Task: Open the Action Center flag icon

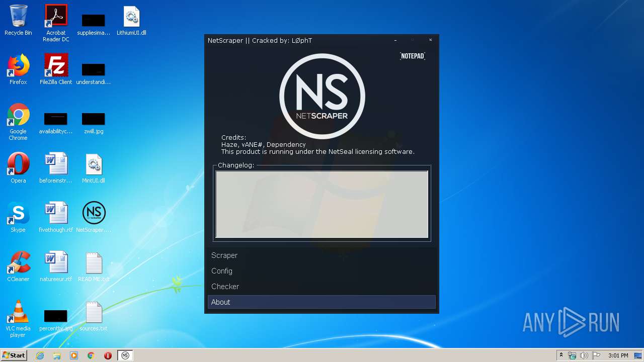Action: pyautogui.click(x=596, y=355)
